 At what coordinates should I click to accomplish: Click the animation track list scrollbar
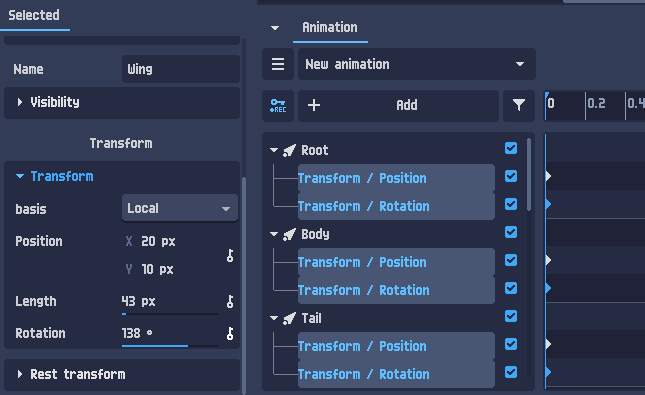click(x=529, y=175)
